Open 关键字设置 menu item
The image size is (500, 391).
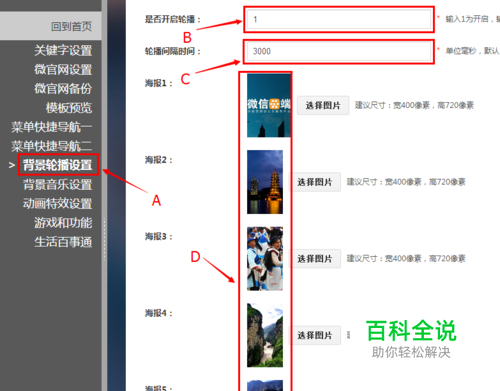63,51
